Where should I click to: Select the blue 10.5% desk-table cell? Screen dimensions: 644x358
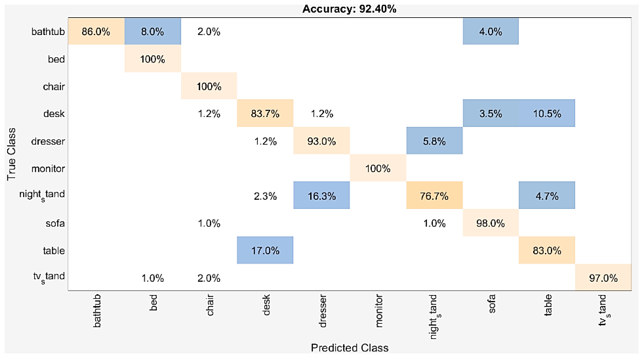point(547,113)
